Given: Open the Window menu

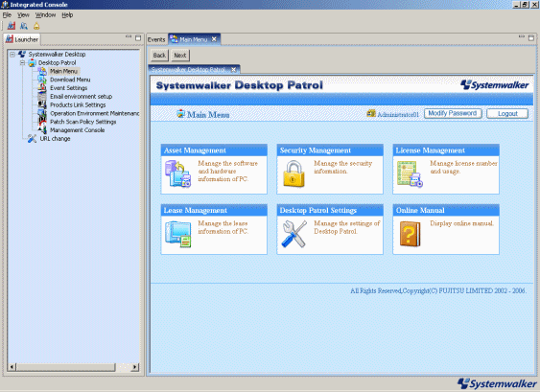Looking at the screenshot, I should point(45,14).
